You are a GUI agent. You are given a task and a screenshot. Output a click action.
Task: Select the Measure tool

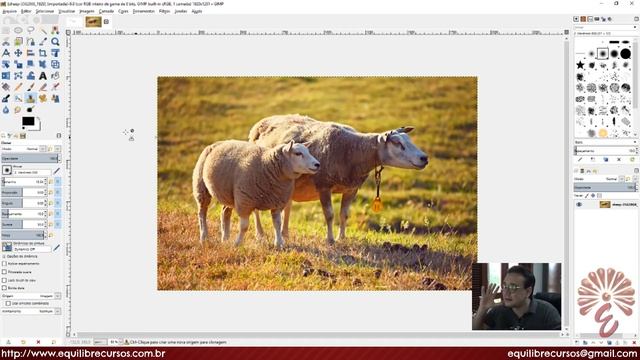tap(6, 53)
